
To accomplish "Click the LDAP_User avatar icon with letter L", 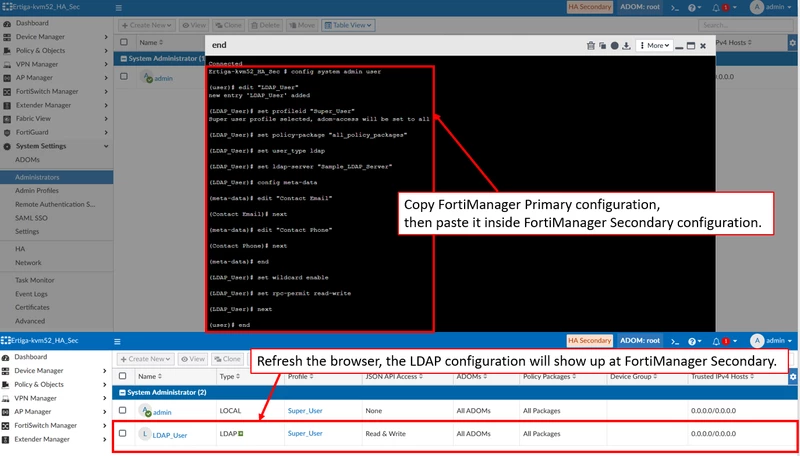I will [145, 434].
